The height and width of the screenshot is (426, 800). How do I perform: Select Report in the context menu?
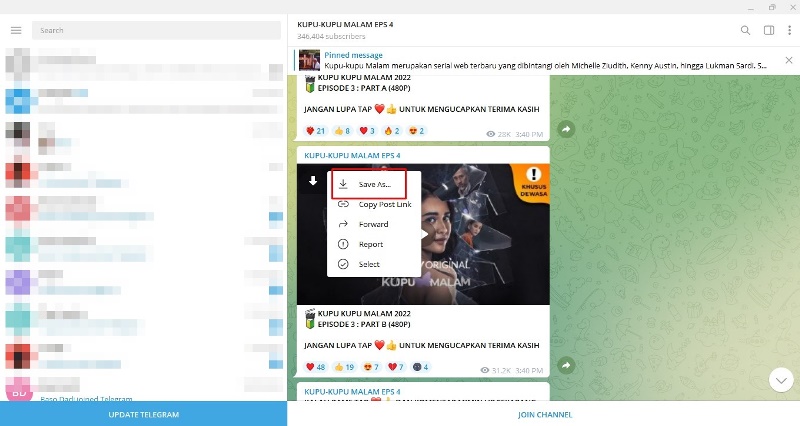pos(374,244)
